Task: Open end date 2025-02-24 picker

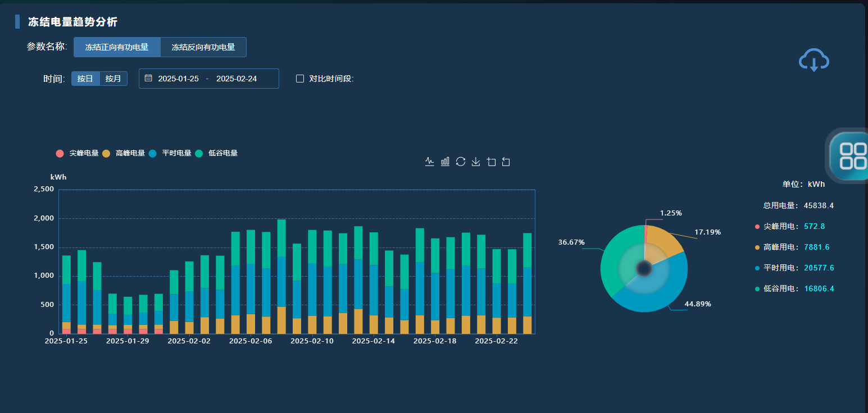Action: (x=237, y=79)
